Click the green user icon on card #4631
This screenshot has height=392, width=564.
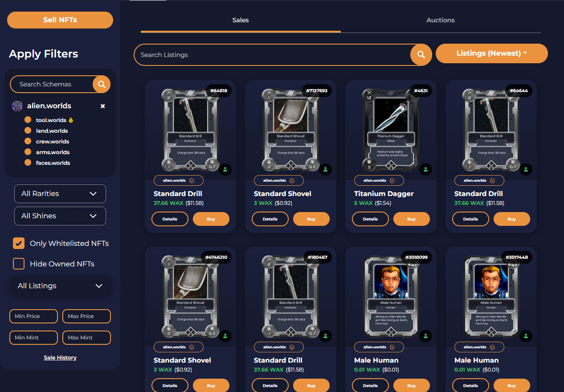426,169
